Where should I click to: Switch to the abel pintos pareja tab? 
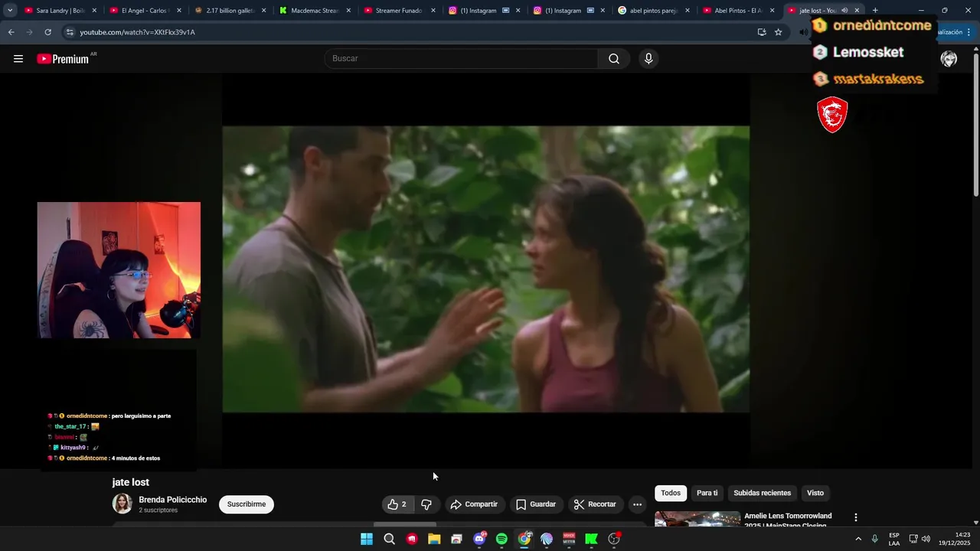(x=653, y=11)
